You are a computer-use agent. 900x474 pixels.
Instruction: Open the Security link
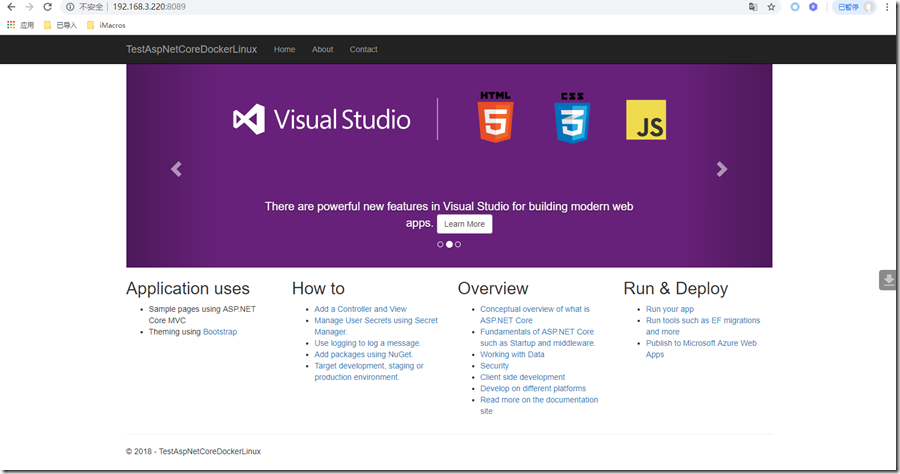[495, 366]
